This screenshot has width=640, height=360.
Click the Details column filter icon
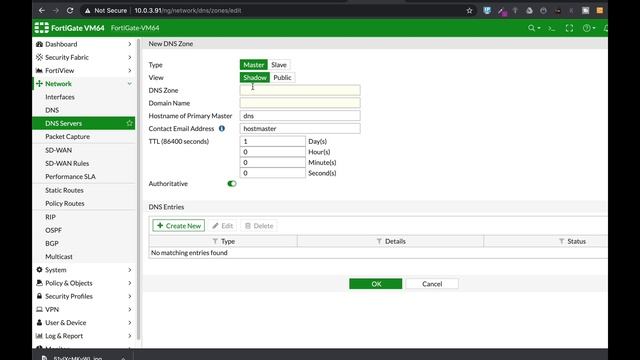pos(379,241)
